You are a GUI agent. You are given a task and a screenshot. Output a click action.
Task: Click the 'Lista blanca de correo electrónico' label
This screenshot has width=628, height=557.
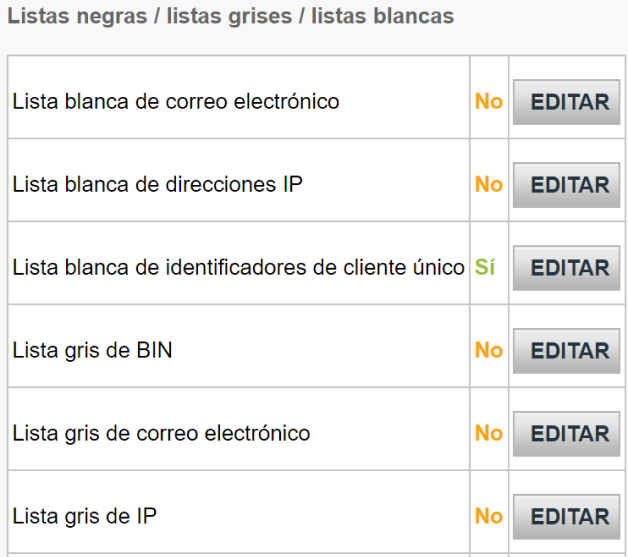(x=175, y=102)
